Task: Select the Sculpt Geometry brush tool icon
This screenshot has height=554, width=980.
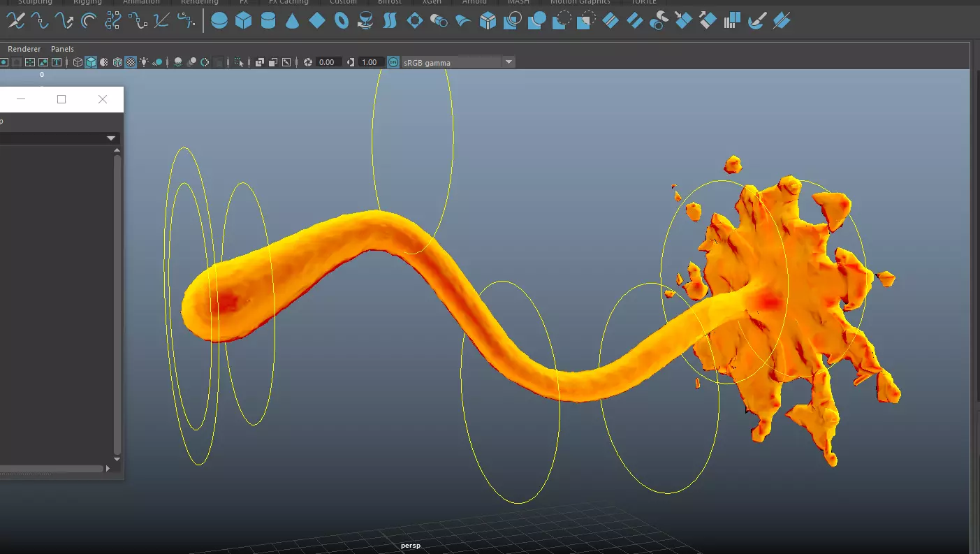Action: point(756,21)
